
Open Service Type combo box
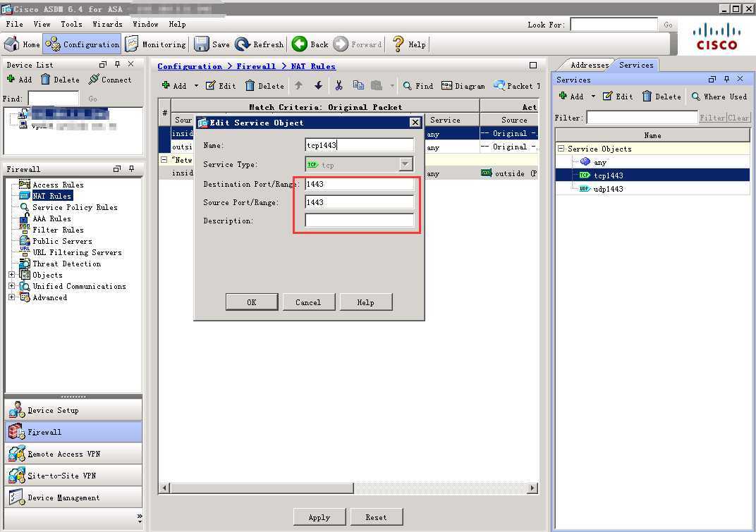pos(359,165)
